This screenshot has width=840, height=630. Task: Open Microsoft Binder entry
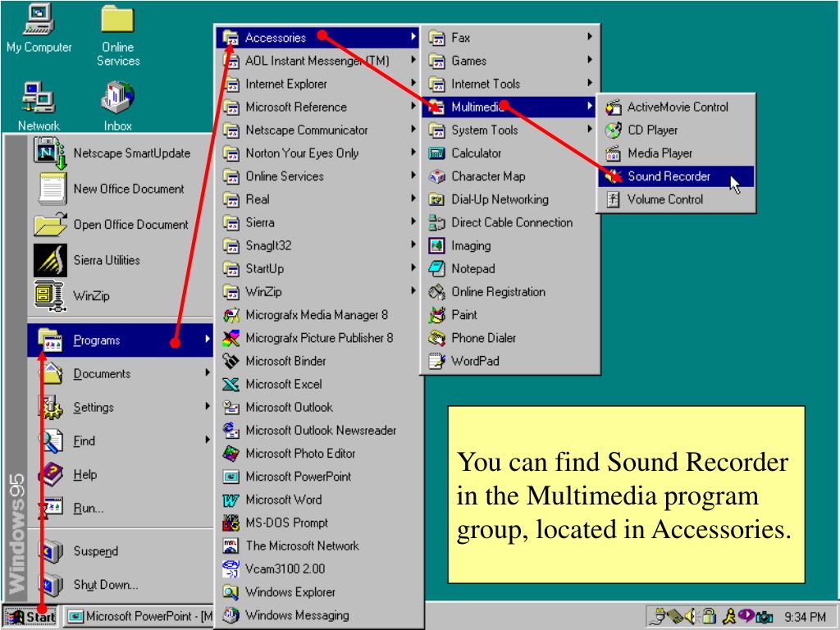click(317, 361)
